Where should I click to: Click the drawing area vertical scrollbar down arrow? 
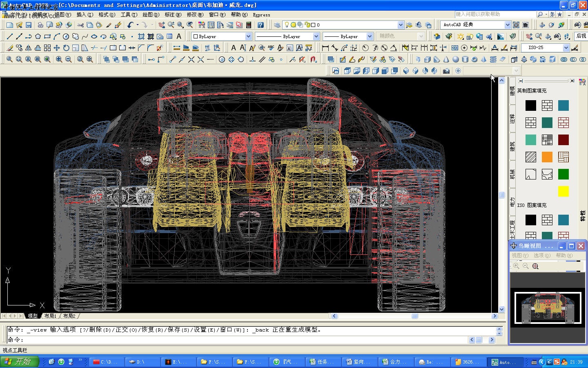[x=502, y=310]
